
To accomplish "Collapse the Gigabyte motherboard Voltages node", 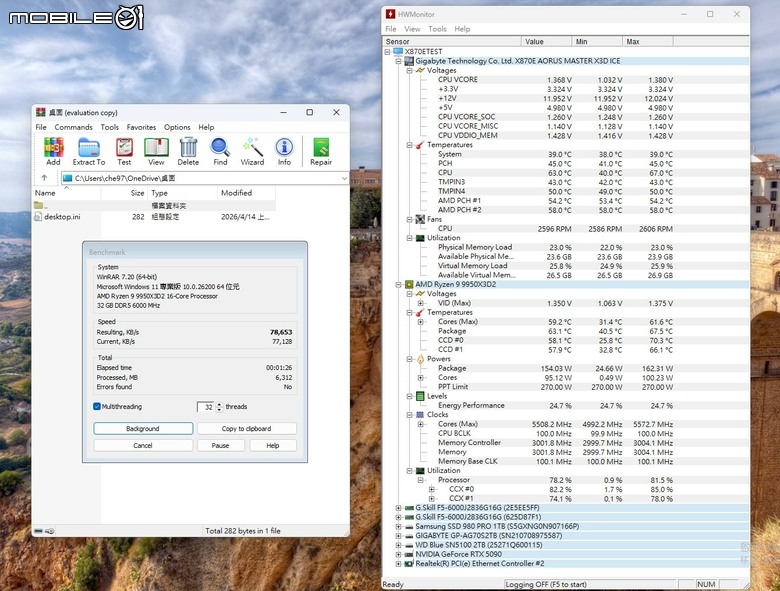I will (x=409, y=71).
